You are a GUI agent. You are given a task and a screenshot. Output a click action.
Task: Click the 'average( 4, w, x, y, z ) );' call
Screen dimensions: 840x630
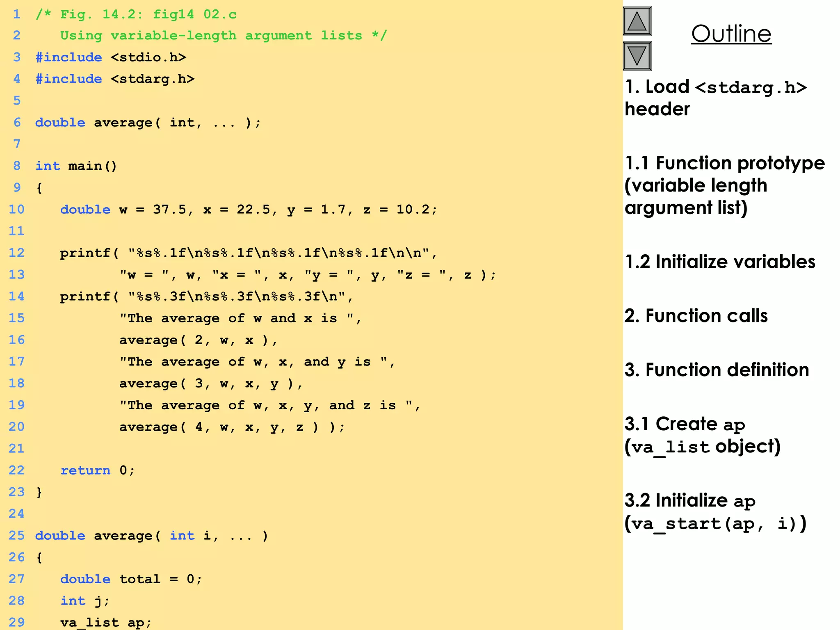(x=232, y=427)
